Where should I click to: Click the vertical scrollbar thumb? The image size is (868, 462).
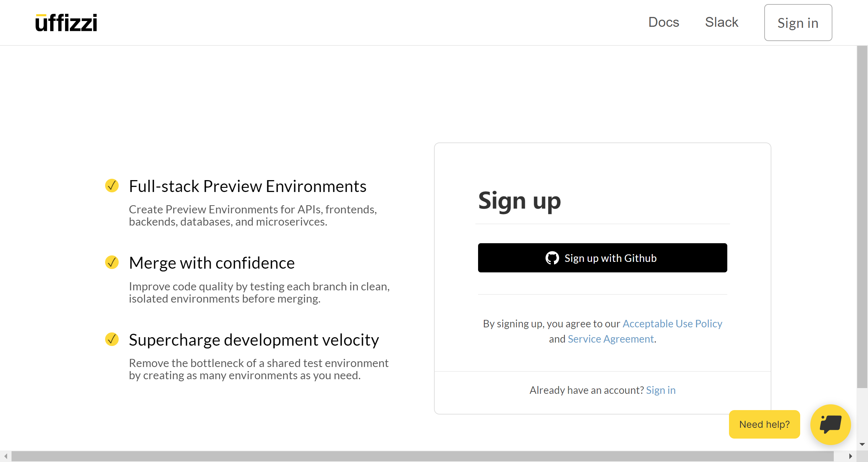pos(862,217)
